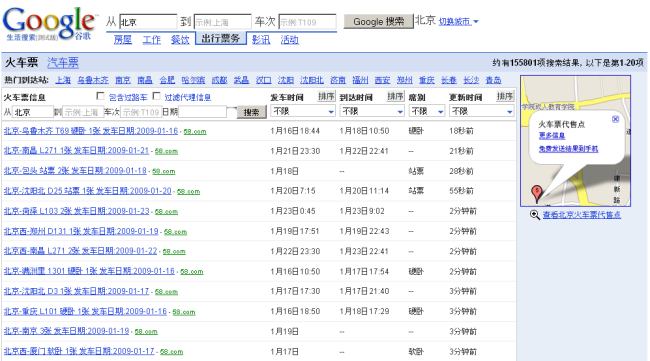
Task: Open the 北京-沈阳北 D25 站票 listing
Action: pos(87,191)
